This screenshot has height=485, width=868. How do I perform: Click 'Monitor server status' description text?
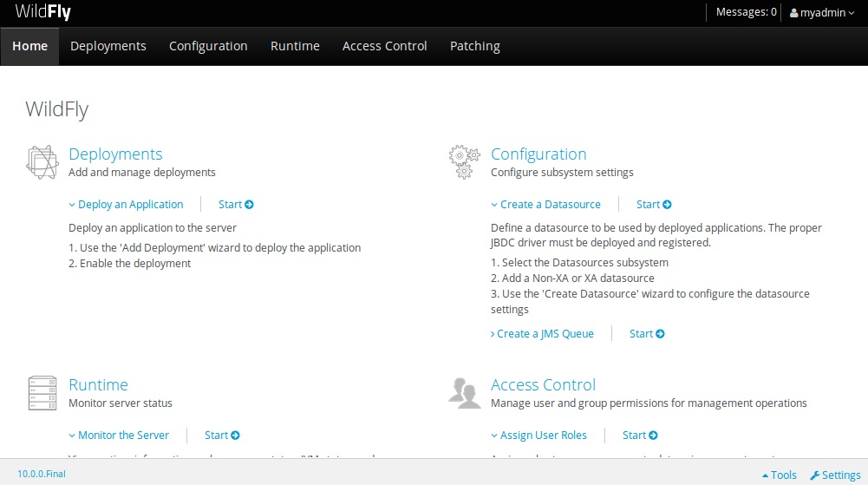pyautogui.click(x=121, y=403)
